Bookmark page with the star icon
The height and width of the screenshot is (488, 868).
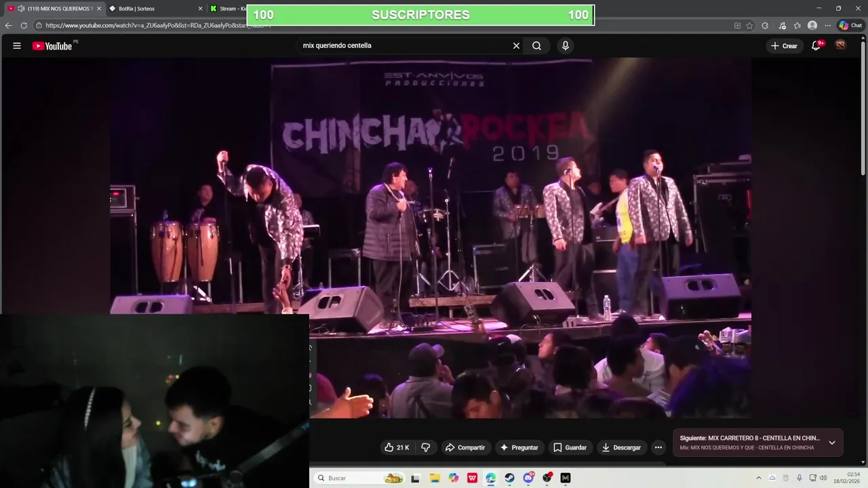749,26
